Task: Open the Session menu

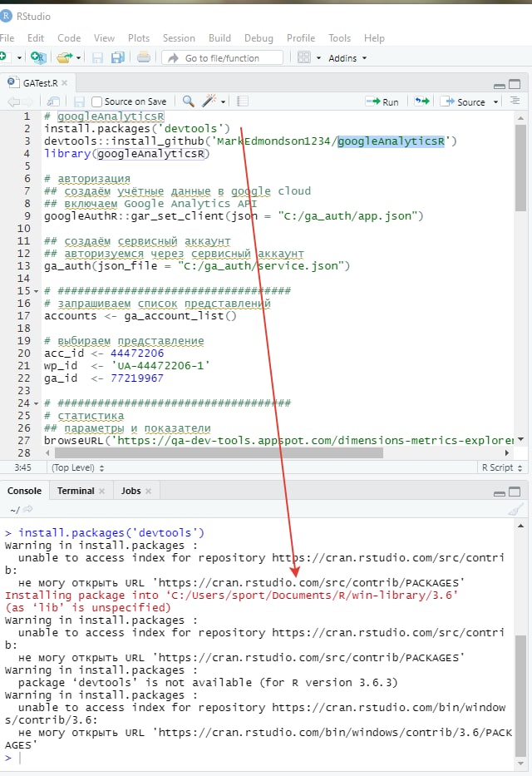Action: tap(179, 38)
